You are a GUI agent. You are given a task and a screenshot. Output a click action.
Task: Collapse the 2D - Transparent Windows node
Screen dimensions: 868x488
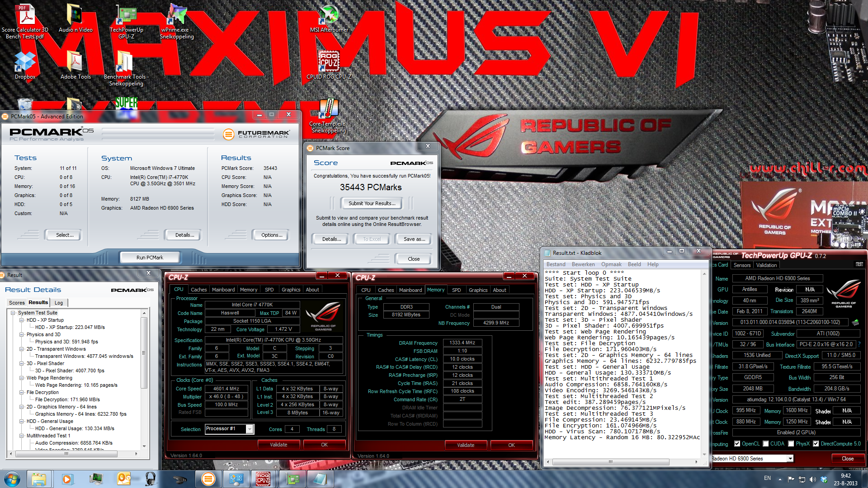point(21,349)
